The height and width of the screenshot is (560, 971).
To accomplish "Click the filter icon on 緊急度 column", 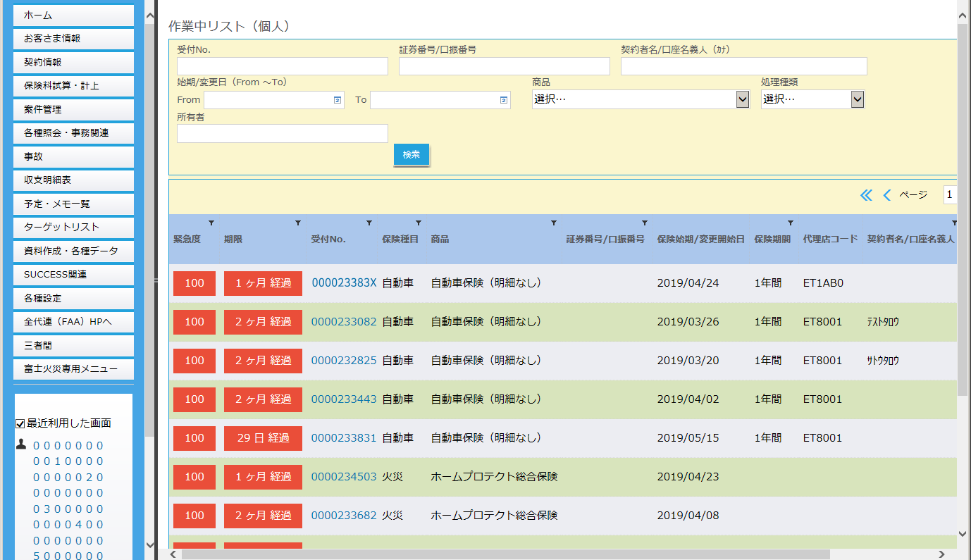I will point(211,223).
